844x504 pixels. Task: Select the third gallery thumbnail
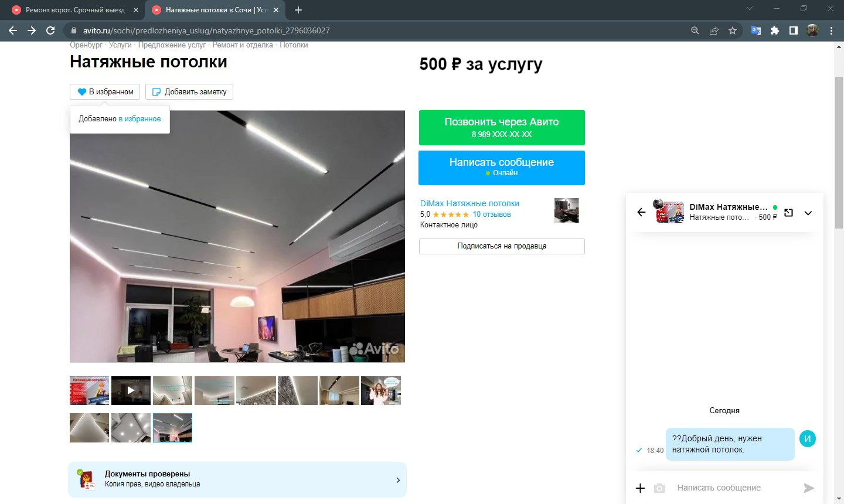pyautogui.click(x=172, y=390)
